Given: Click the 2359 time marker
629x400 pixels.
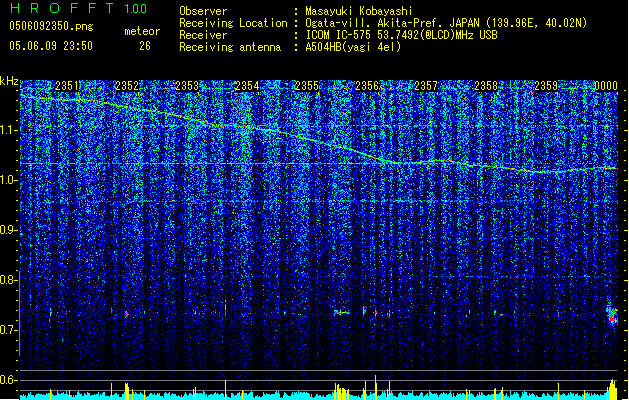Looking at the screenshot, I should (546, 86).
